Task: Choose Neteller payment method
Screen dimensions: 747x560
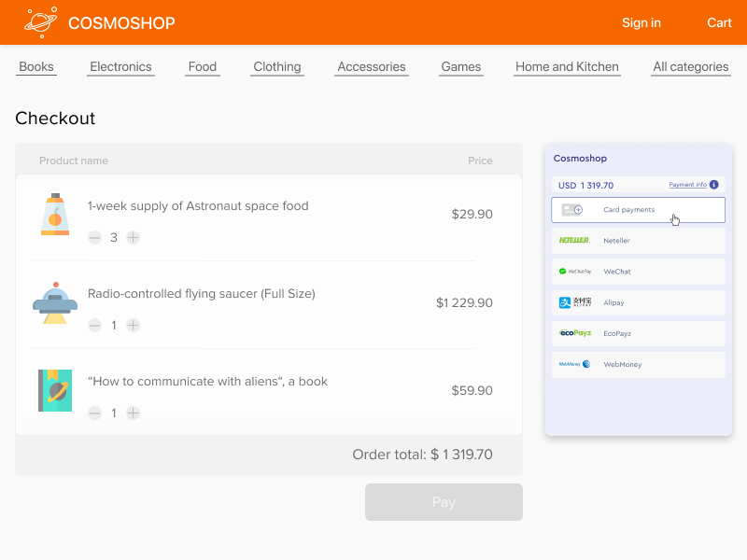Action: click(x=638, y=241)
